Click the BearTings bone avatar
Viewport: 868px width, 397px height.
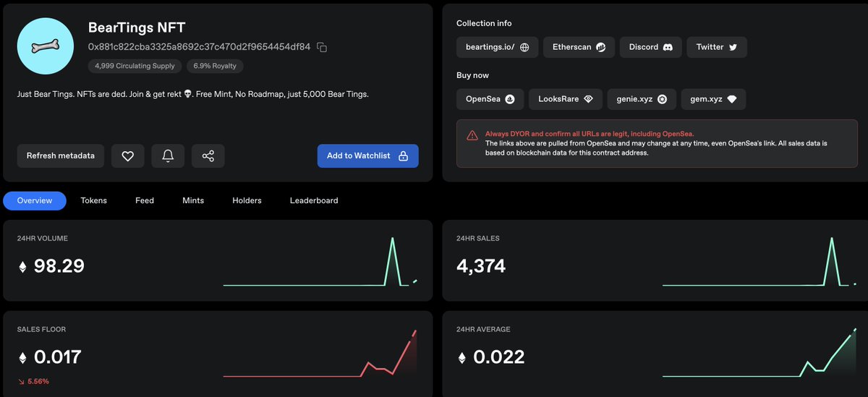tap(45, 46)
